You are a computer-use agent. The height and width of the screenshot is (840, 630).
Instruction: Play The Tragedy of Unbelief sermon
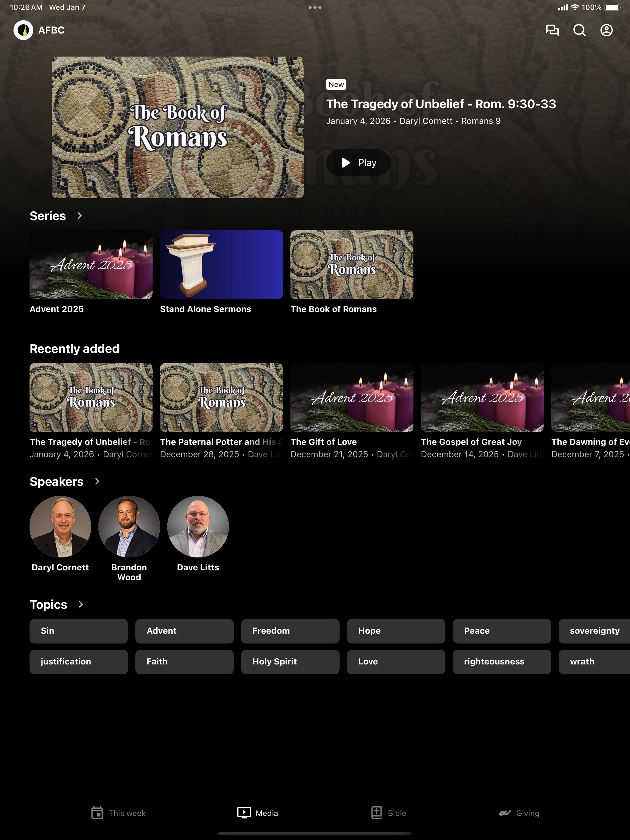pos(358,163)
